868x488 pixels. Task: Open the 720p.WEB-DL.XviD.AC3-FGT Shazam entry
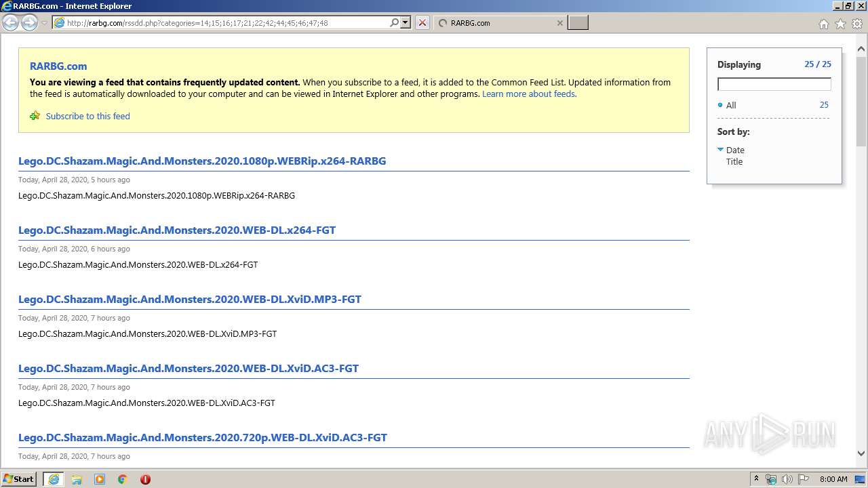pyautogui.click(x=203, y=438)
